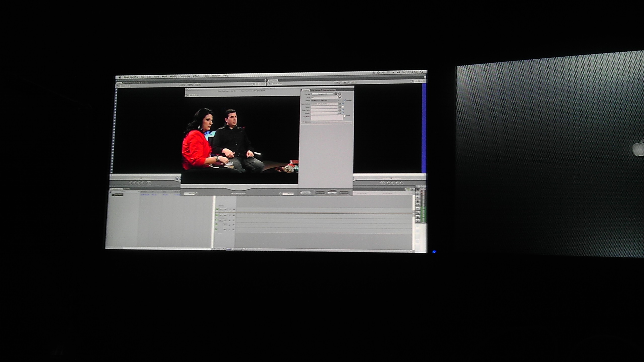Check the Good checkbox
Screen dimensions: 644x362
click(x=344, y=116)
